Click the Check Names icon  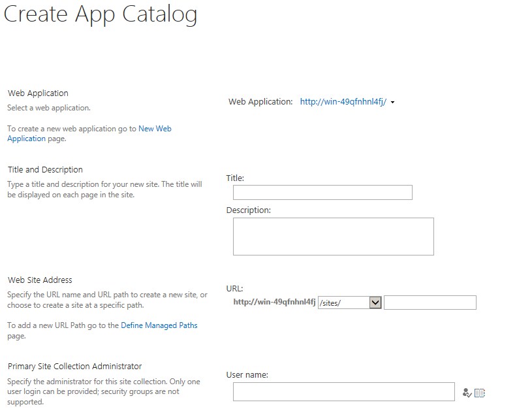point(467,393)
